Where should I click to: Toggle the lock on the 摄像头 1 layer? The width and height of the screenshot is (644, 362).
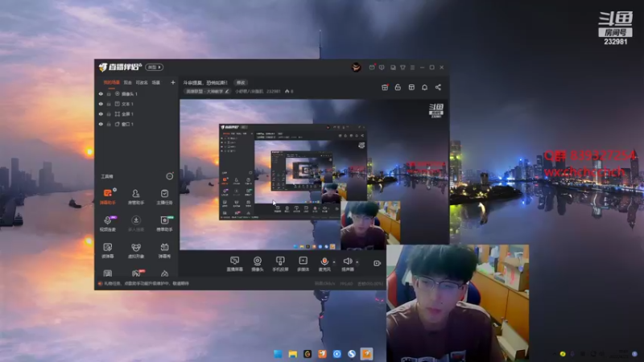(x=109, y=94)
